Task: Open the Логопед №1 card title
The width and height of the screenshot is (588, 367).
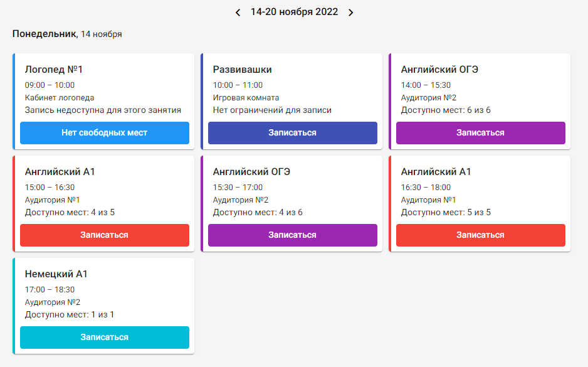Action: coord(54,70)
